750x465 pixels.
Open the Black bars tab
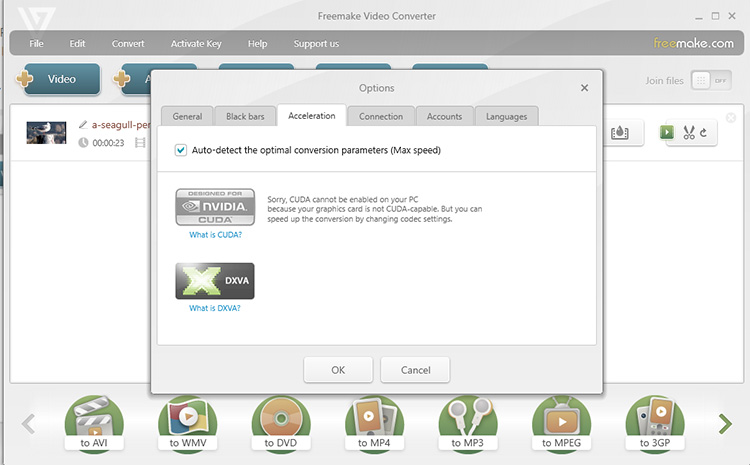tap(245, 116)
